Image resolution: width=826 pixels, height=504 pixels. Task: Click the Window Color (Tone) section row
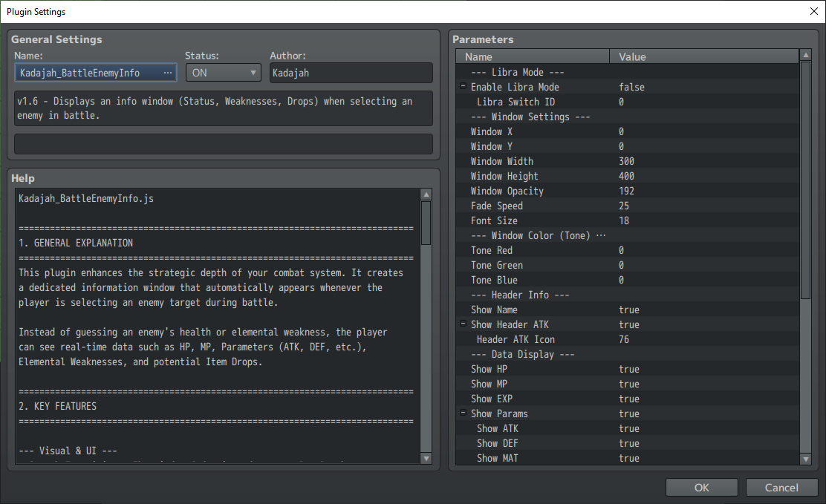point(628,235)
